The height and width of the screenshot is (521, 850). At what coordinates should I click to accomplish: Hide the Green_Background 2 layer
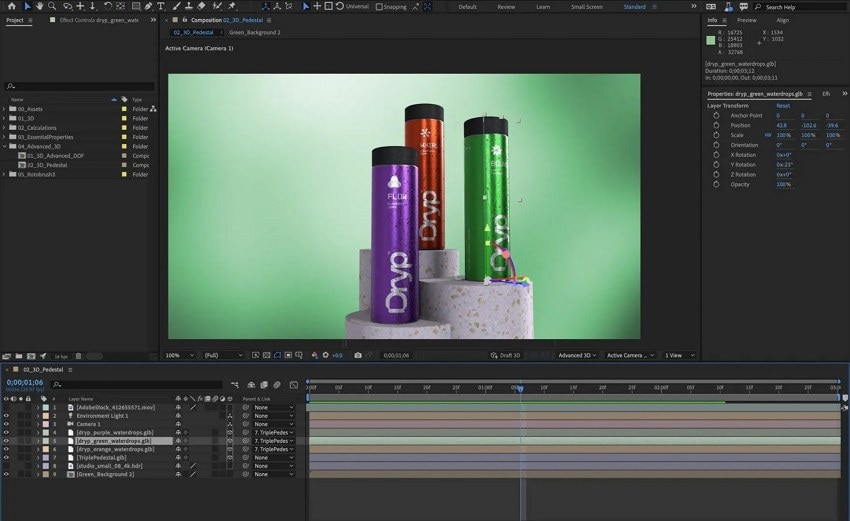pyautogui.click(x=6, y=474)
